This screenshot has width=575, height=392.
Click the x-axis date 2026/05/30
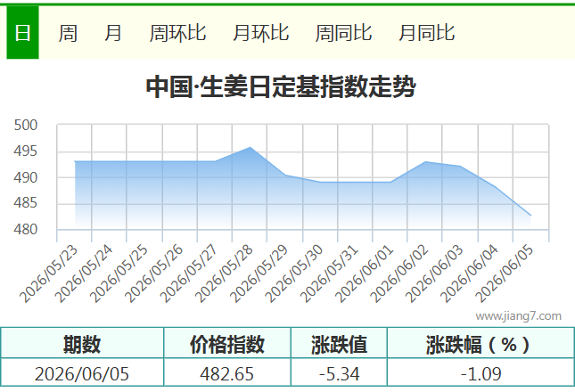coord(294,274)
